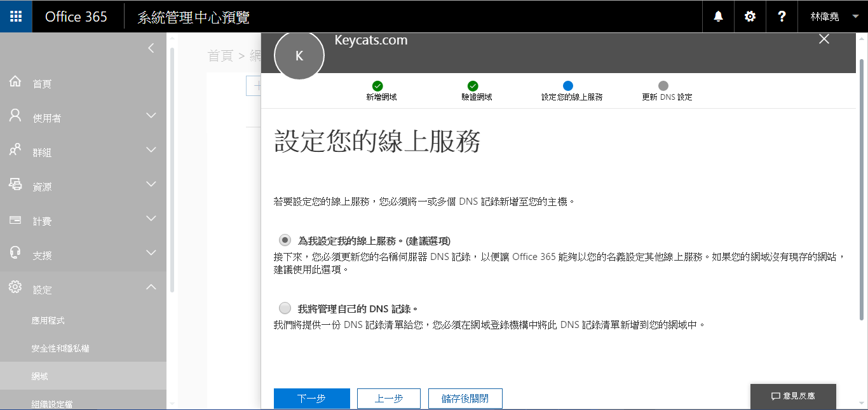Image resolution: width=868 pixels, height=410 pixels.
Task: Click the 新增網域 completed step
Action: 381,92
